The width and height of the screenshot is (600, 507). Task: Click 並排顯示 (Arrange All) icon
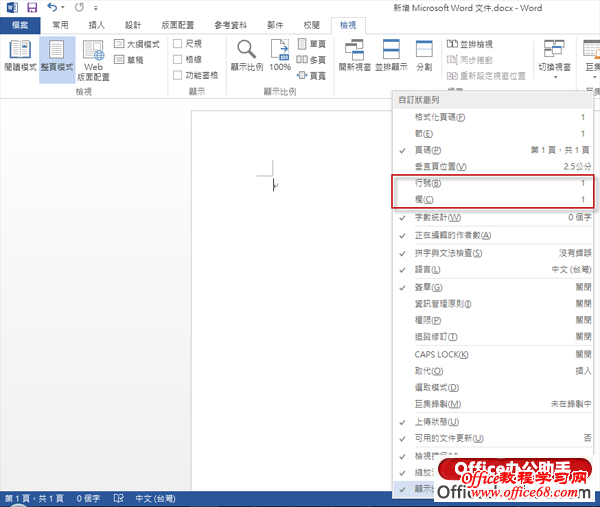(391, 55)
